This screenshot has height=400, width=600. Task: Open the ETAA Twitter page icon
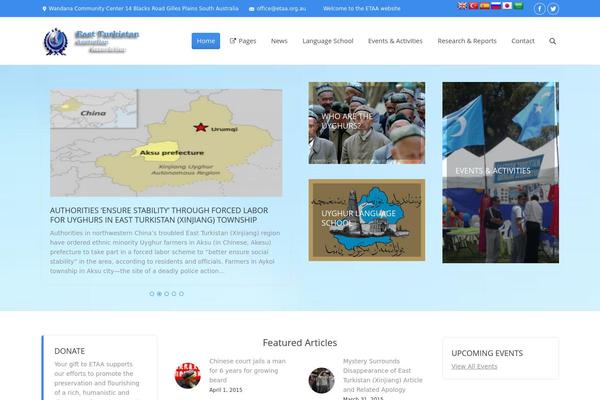tap(553, 8)
